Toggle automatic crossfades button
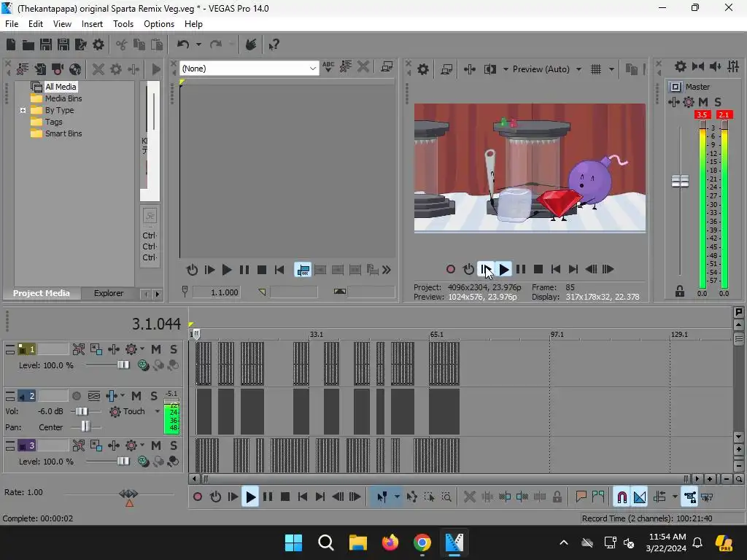747x560 pixels. (640, 497)
